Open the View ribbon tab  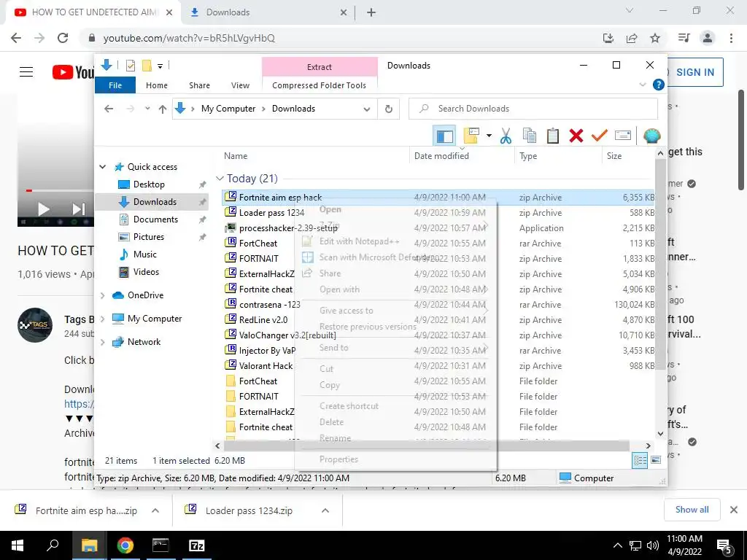coord(240,85)
